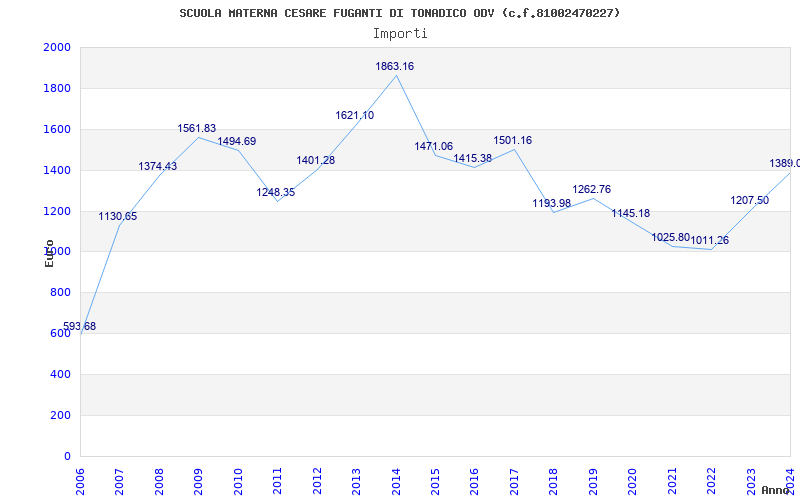Click x-axis year label 2017
The width and height of the screenshot is (800, 500).
514,482
